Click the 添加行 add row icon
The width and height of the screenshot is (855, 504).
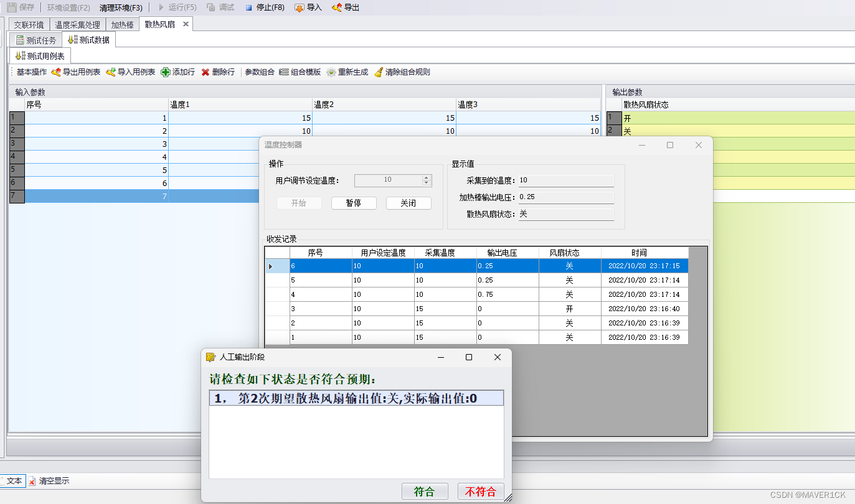(x=166, y=72)
